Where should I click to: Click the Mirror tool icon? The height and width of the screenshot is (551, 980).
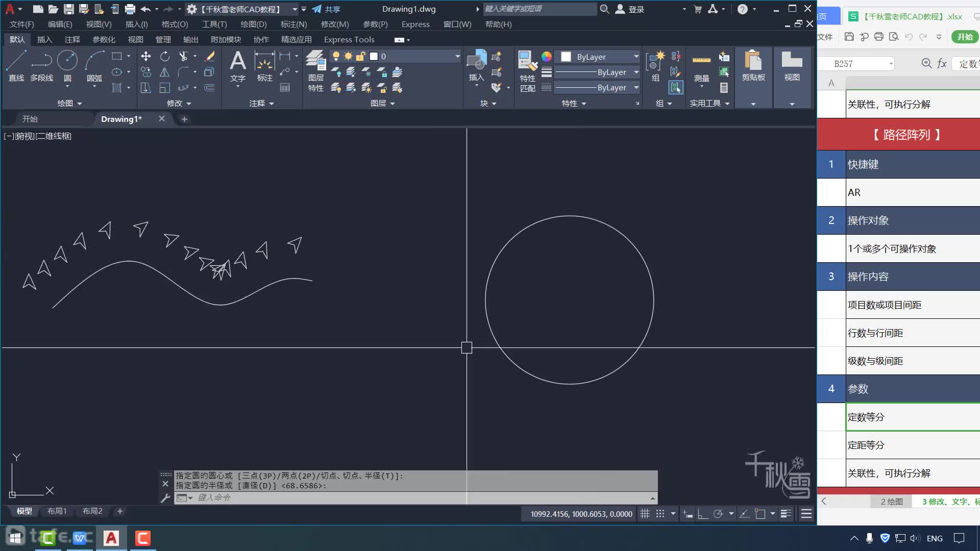click(x=164, y=72)
